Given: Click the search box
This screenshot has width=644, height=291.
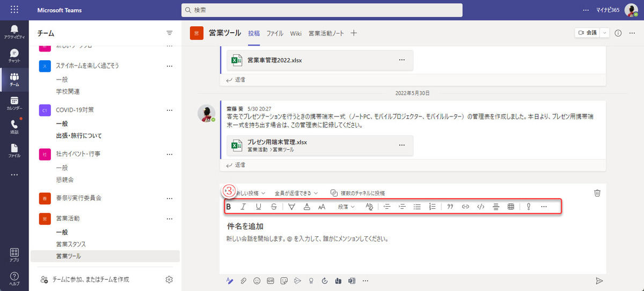Looking at the screenshot, I should [x=322, y=10].
